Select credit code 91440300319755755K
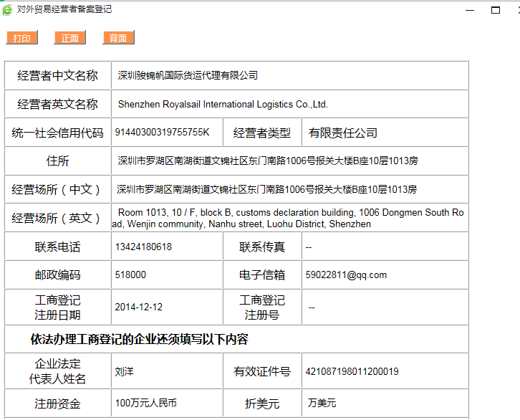520x420 pixels. click(x=162, y=132)
